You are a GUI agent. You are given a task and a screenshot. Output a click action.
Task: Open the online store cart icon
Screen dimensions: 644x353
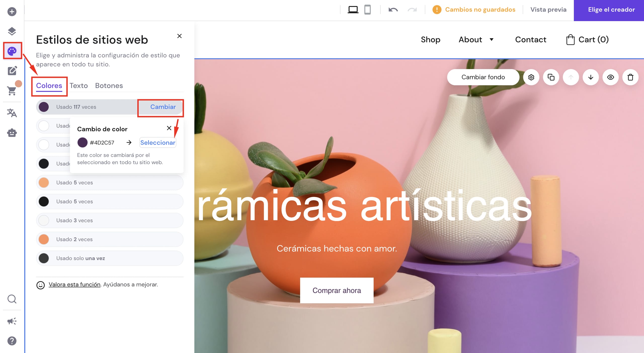(x=12, y=90)
